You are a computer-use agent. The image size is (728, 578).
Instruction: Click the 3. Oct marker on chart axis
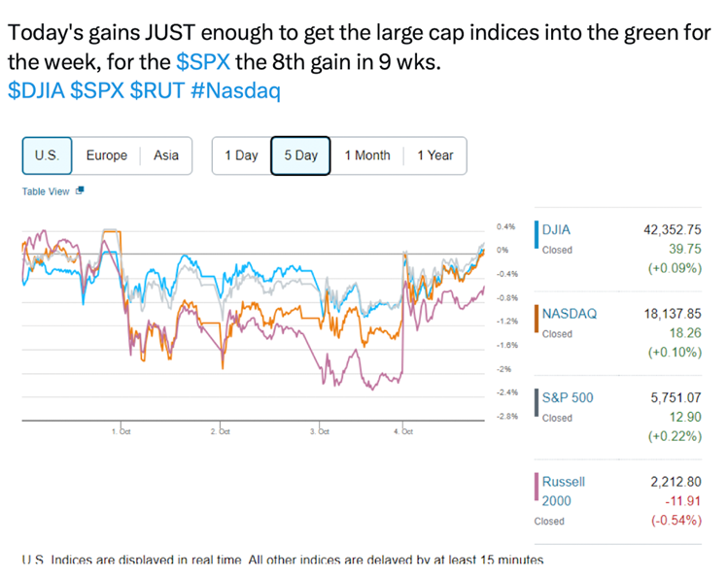point(316,429)
